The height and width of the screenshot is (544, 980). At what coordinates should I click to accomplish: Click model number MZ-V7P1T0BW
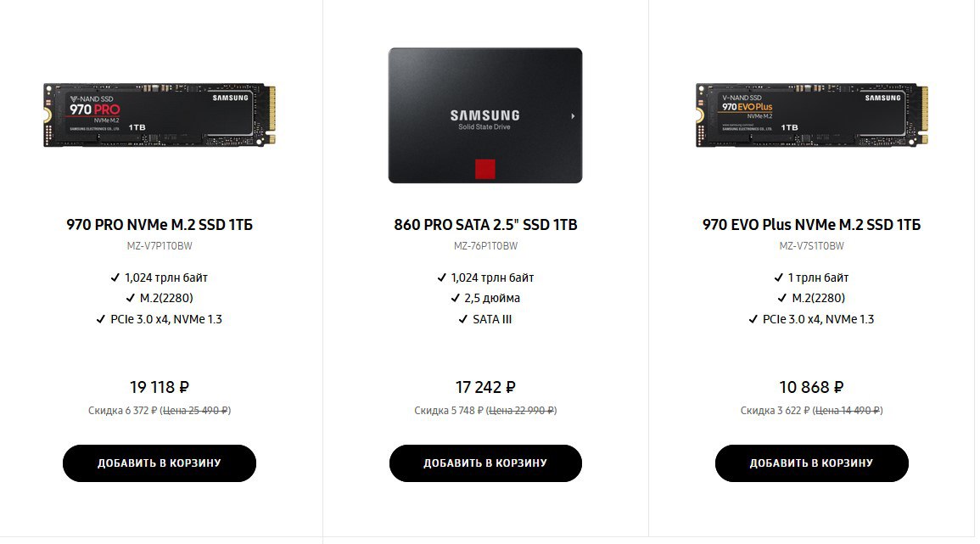[x=160, y=246]
